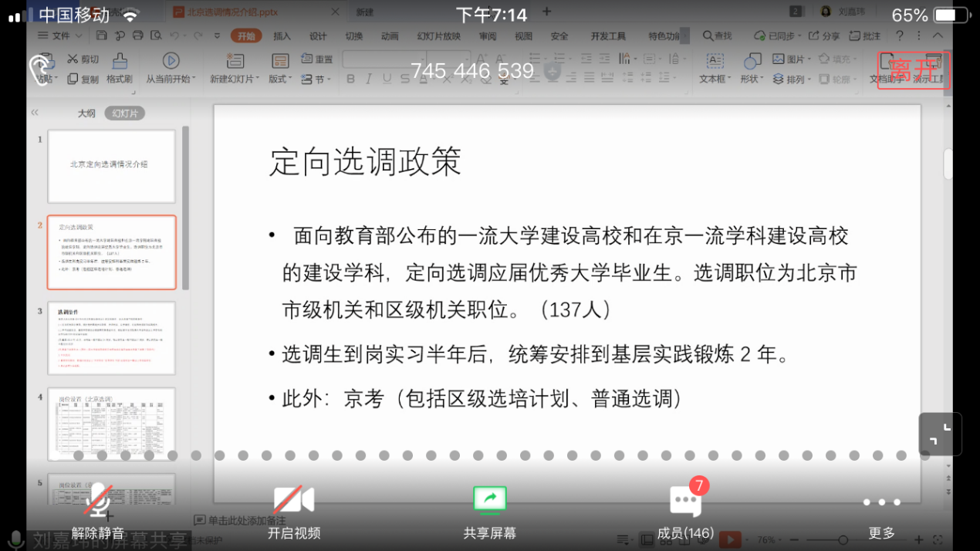This screenshot has width=980, height=551.
Task: Open the shapes (形状) dropdown
Action: [752, 79]
